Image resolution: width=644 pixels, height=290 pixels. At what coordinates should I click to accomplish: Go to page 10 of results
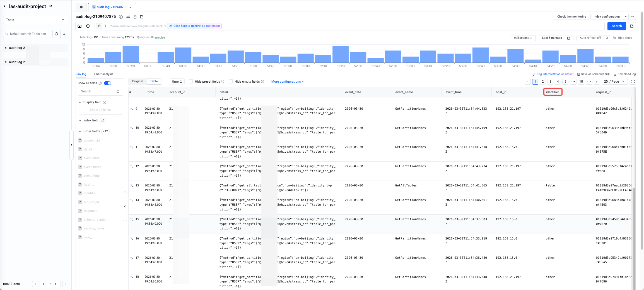click(581, 82)
